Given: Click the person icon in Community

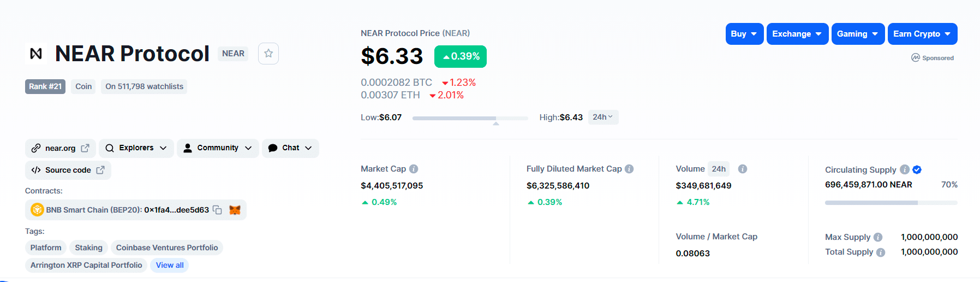Looking at the screenshot, I should 188,148.
